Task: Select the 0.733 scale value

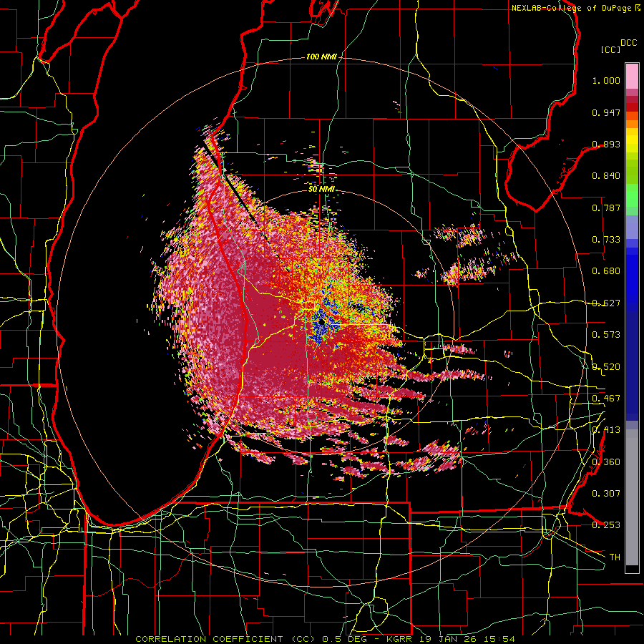Action: (x=606, y=240)
